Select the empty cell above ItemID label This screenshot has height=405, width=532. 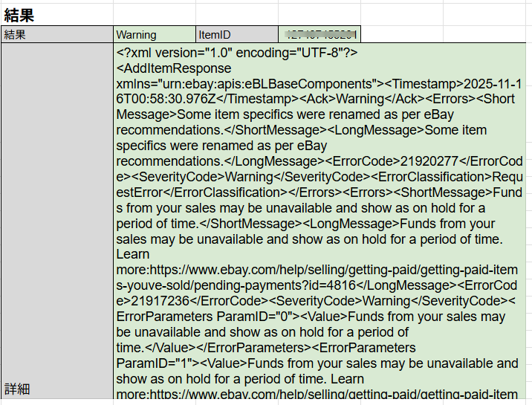[x=237, y=13]
